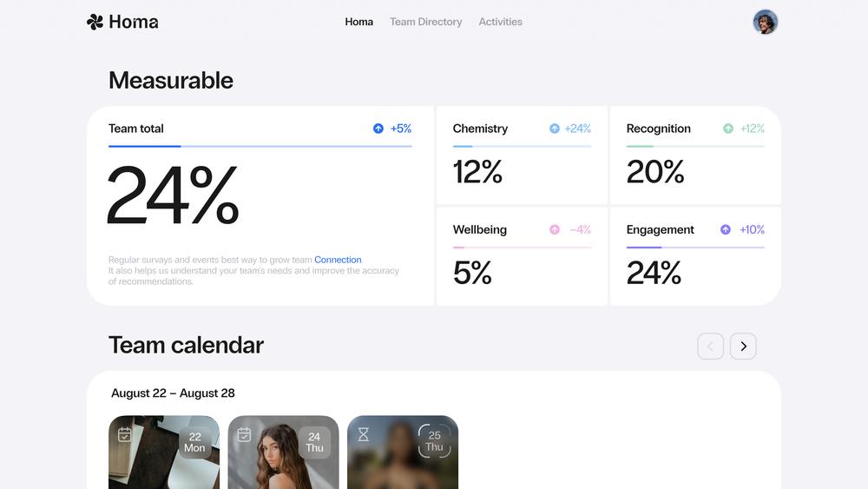The width and height of the screenshot is (868, 489).
Task: Click the Recognition green trend arrow icon
Action: point(728,129)
